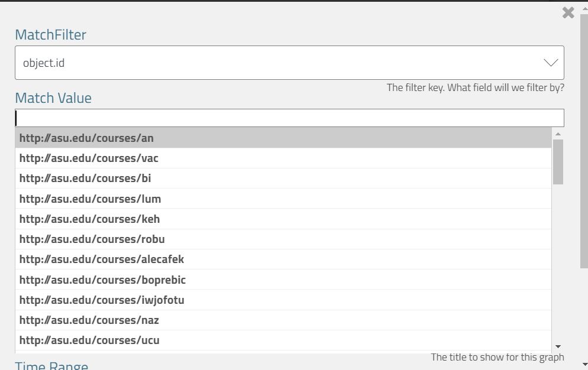The height and width of the screenshot is (370, 588).
Task: Pick the courses/lum list entry
Action: click(x=90, y=199)
